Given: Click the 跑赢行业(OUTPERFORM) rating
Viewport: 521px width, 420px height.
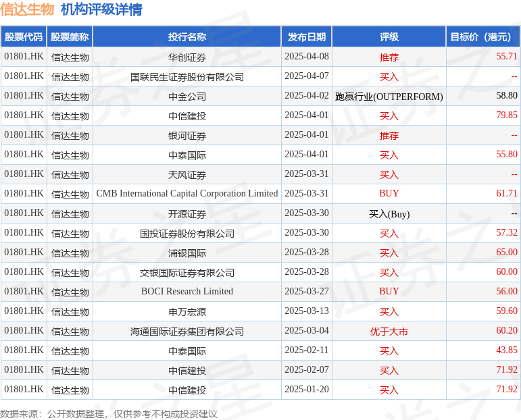Looking at the screenshot, I should tap(389, 97).
